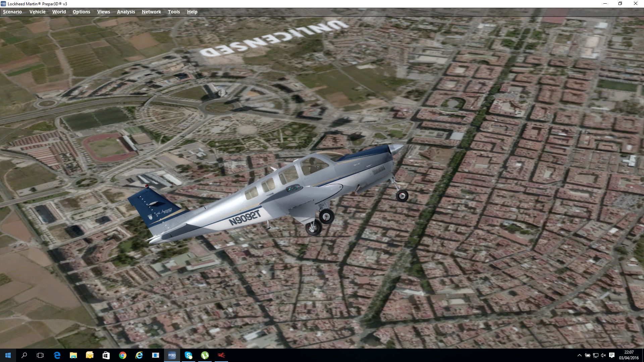Open the Options menu

81,12
